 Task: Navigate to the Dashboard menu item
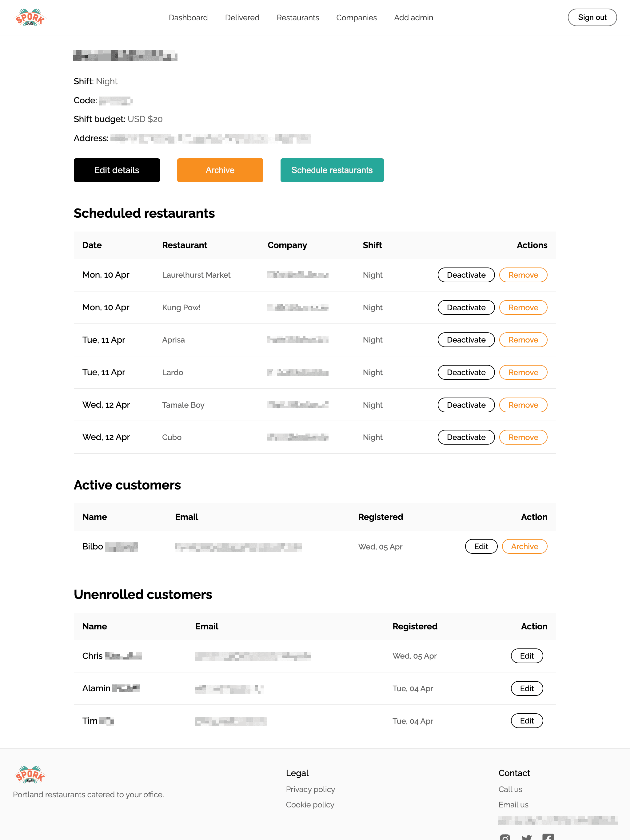188,18
